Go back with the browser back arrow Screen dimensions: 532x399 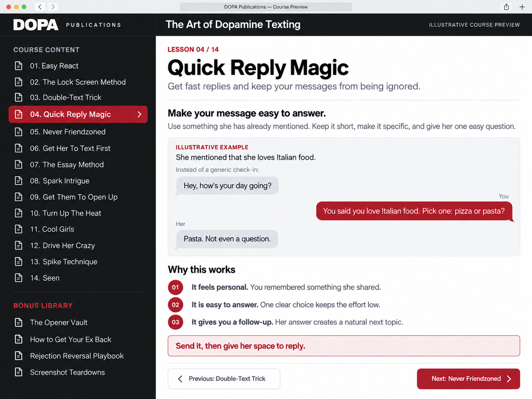pos(40,7)
